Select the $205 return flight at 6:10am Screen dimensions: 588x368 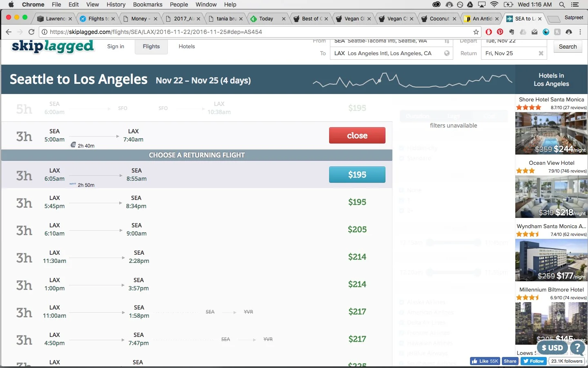[197, 229]
